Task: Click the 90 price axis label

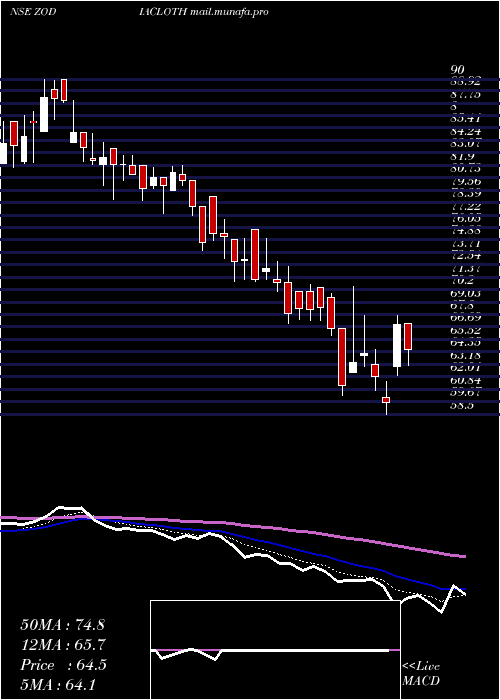Action: coord(458,70)
